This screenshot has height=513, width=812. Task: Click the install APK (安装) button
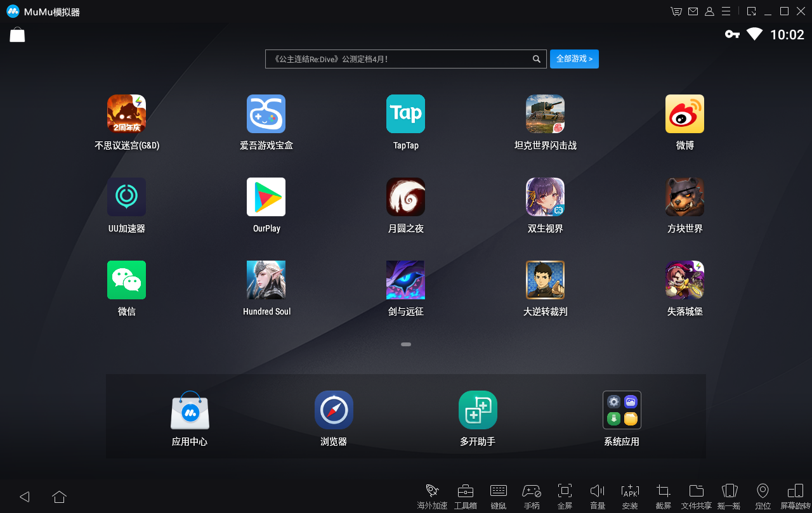[x=630, y=495]
